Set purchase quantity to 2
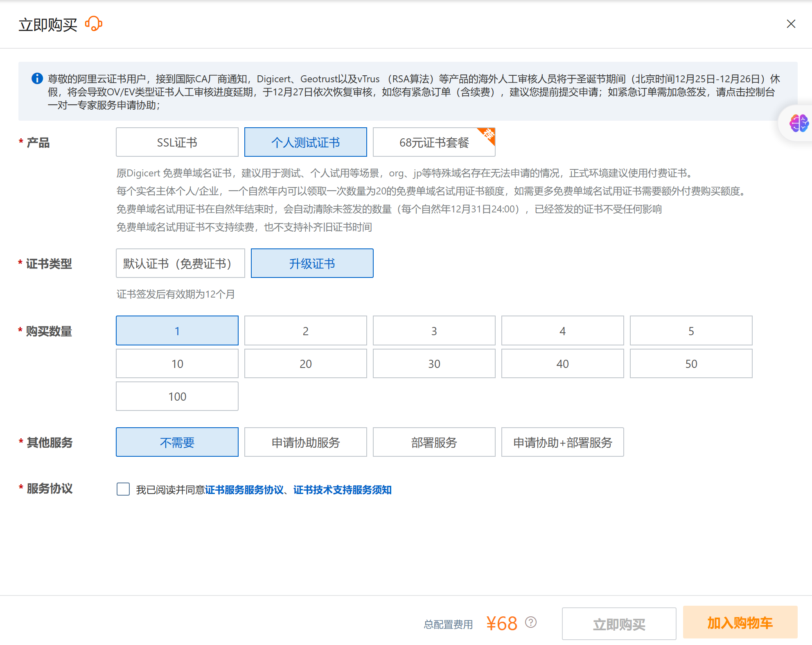The width and height of the screenshot is (812, 645). pyautogui.click(x=306, y=331)
